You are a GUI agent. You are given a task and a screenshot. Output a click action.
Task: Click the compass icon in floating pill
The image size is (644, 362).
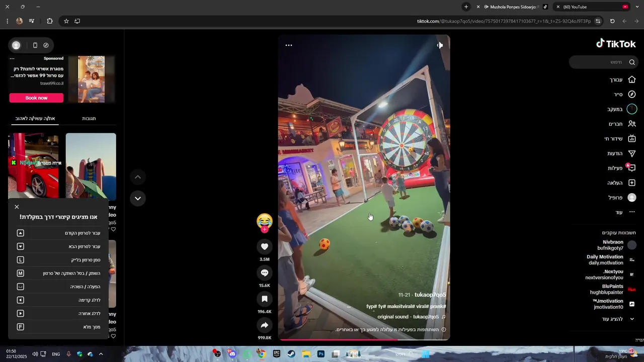tap(46, 45)
